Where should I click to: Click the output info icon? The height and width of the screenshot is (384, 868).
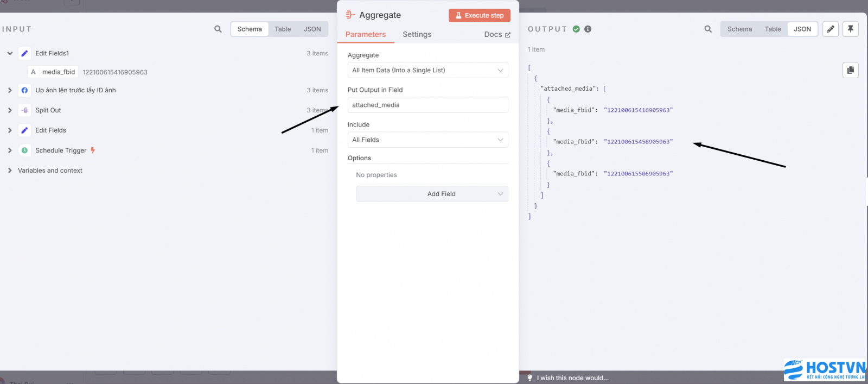[588, 29]
